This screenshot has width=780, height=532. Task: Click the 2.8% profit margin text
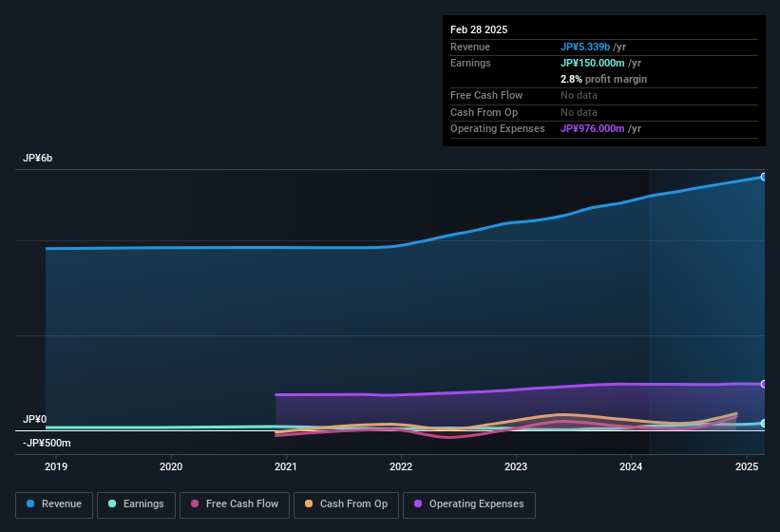coord(603,79)
